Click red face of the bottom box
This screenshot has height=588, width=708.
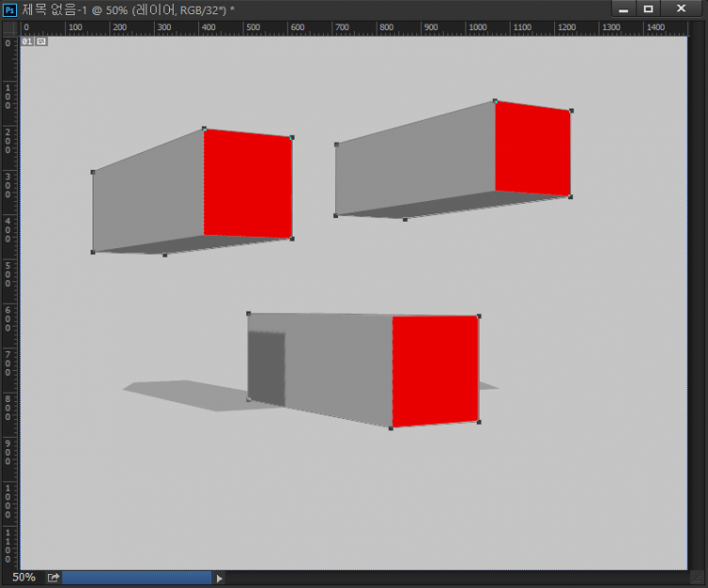[x=435, y=370]
